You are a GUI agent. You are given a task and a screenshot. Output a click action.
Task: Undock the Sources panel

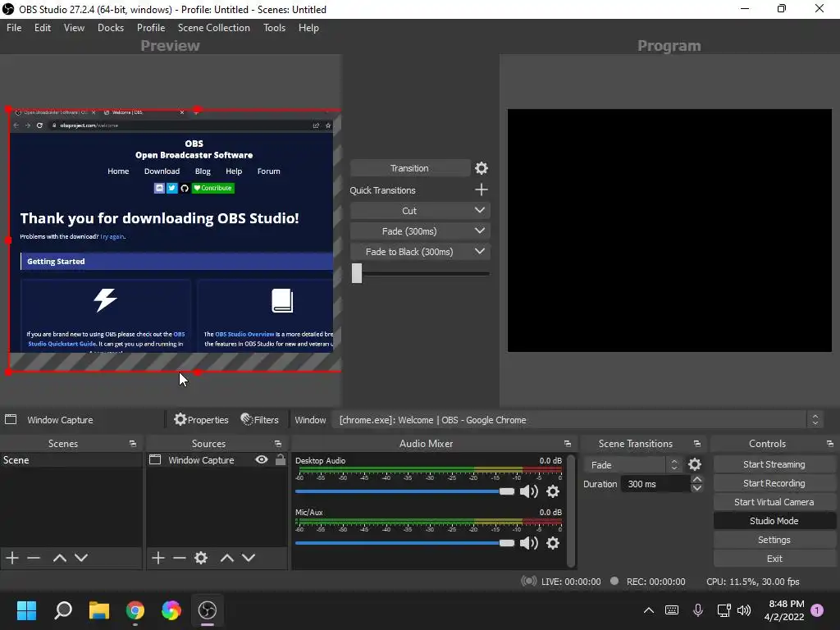click(278, 444)
